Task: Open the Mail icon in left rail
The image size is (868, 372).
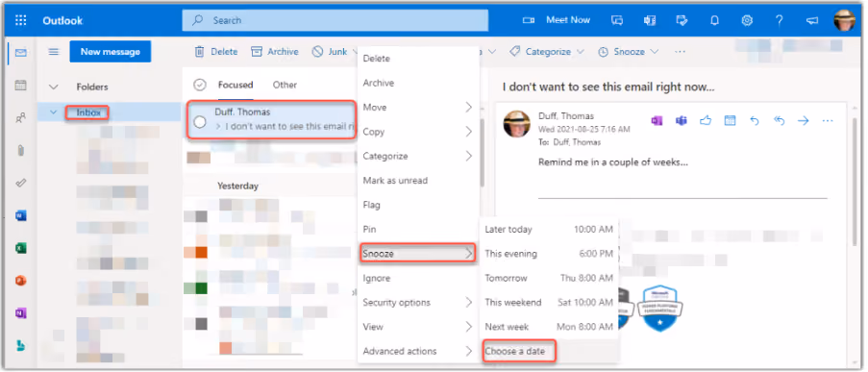Action: coord(21,53)
